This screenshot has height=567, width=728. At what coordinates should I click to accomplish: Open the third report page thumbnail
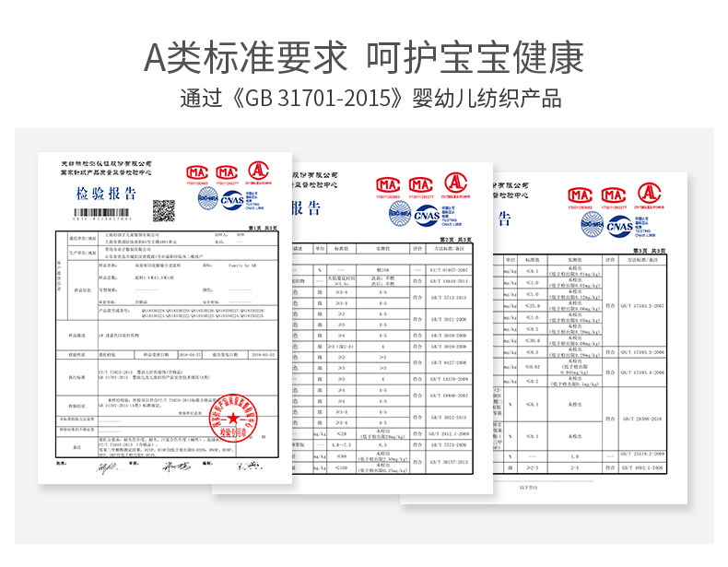pos(590,338)
